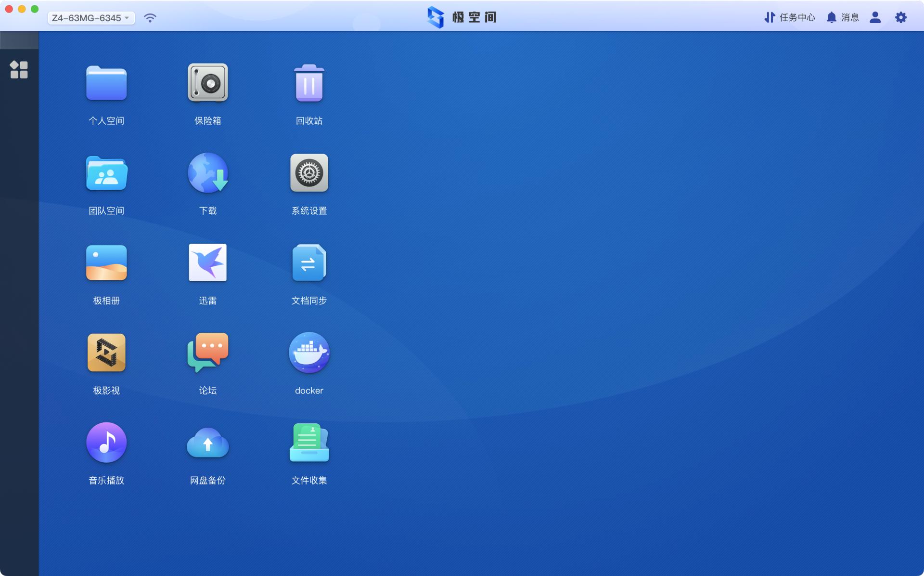Screen dimensions: 924x576
Task: Expand the Z4-63MG-6345 device dropdown
Action: tap(91, 18)
